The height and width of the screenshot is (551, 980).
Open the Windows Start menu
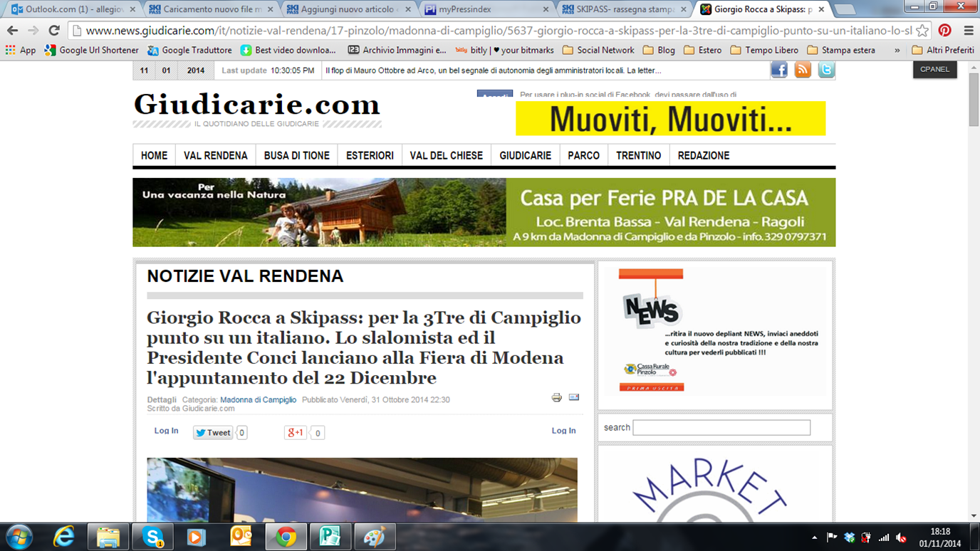19,537
